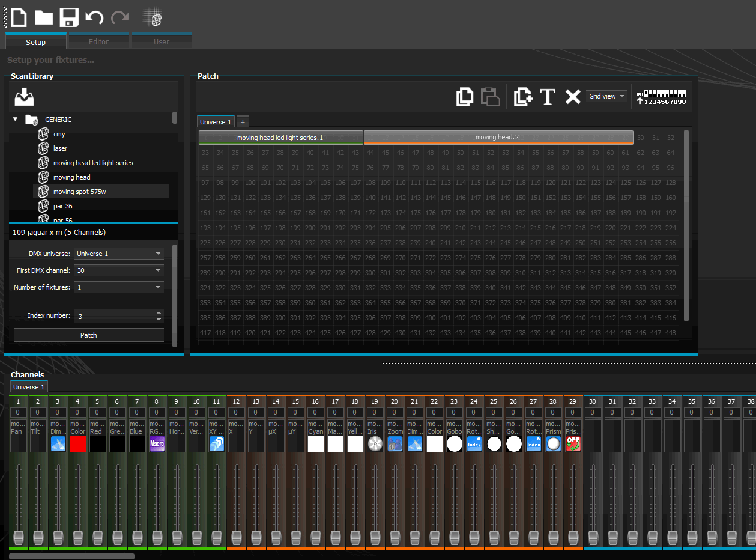Click the Zoom icon on channel 20
756x560 pixels.
point(395,444)
